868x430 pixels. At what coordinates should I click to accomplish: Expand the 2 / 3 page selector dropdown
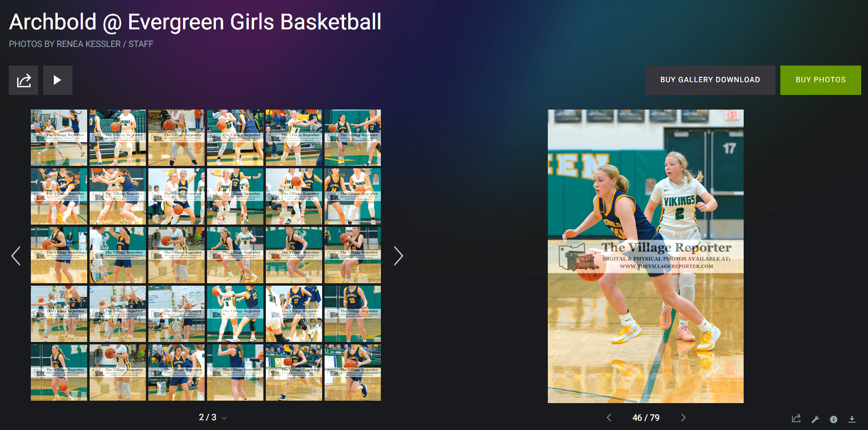coord(212,417)
